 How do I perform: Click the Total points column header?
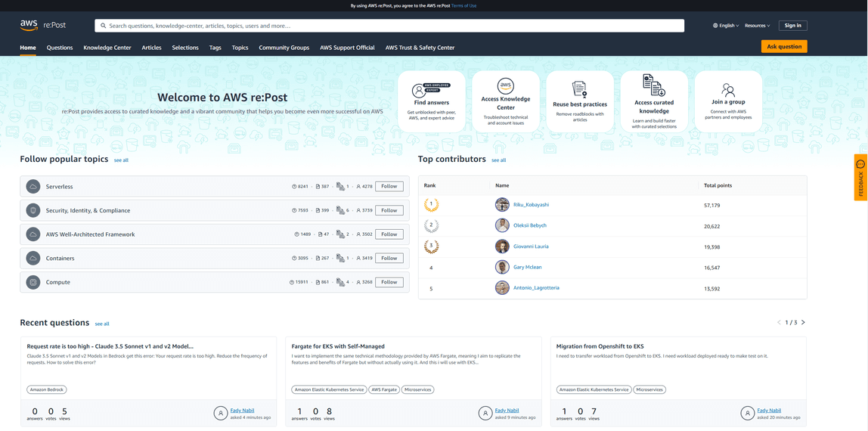pyautogui.click(x=718, y=185)
